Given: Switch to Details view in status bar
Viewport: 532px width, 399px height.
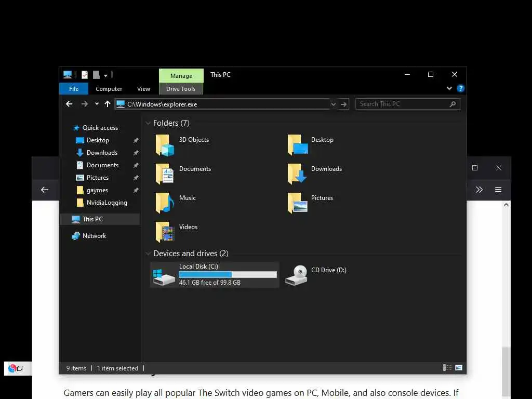Looking at the screenshot, I should pyautogui.click(x=447, y=368).
